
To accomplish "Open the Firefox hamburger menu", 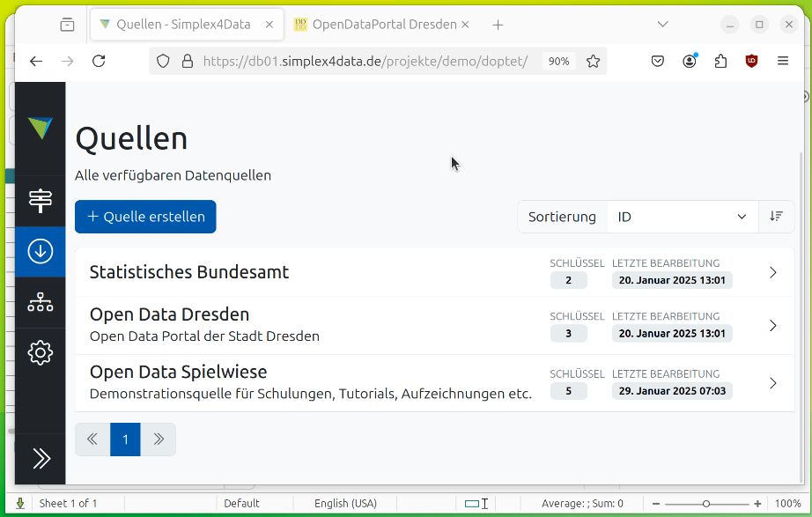I will pyautogui.click(x=783, y=61).
